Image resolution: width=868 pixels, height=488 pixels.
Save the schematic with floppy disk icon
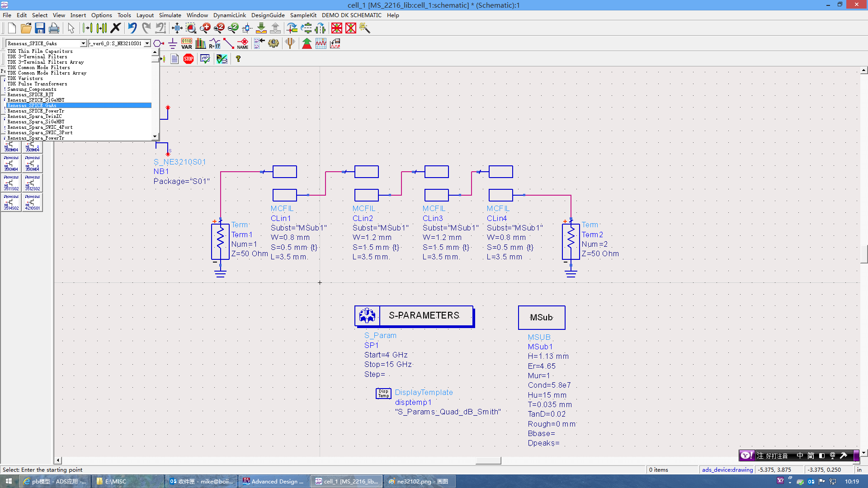click(40, 28)
